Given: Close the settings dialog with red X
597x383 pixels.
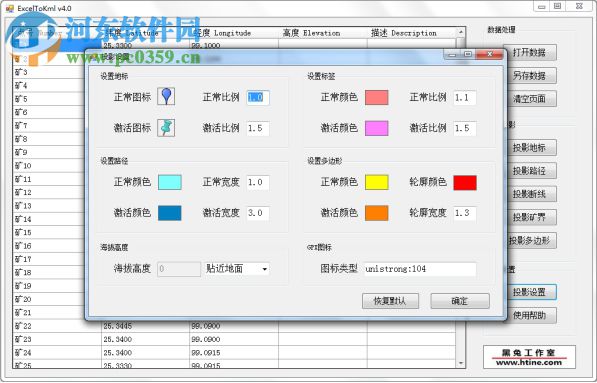Looking at the screenshot, I should tap(490, 54).
